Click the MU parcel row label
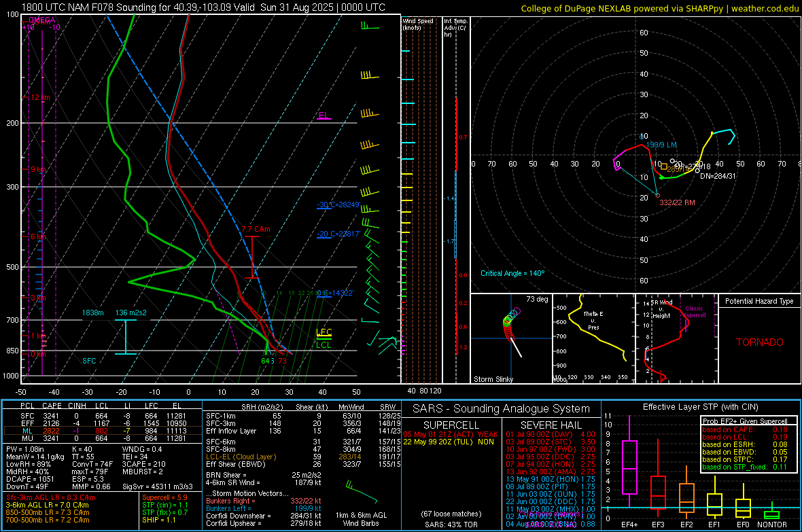This screenshot has height=532, width=802. pyautogui.click(x=28, y=438)
